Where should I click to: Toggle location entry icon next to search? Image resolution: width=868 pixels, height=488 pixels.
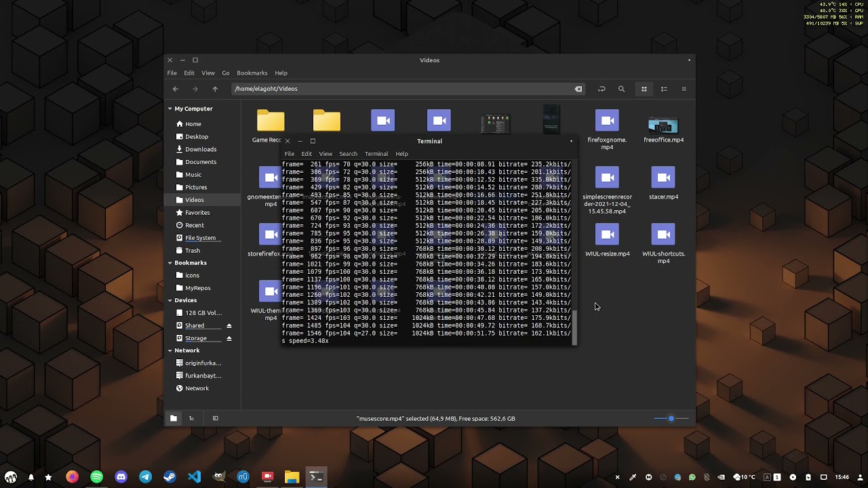tap(601, 89)
